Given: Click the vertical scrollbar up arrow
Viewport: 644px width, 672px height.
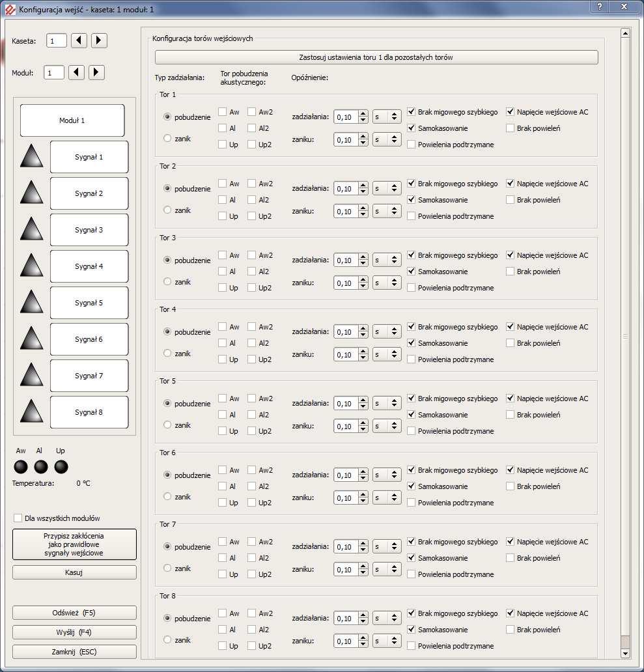Looking at the screenshot, I should click(625, 33).
